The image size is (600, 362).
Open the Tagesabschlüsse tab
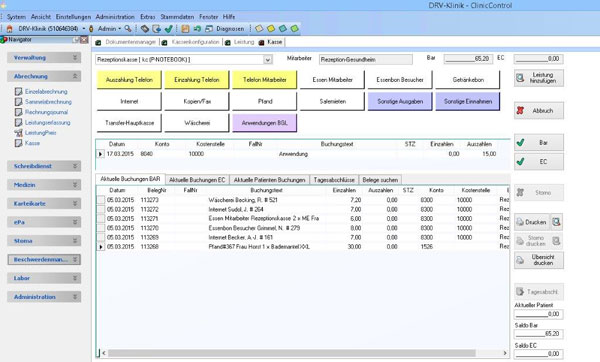tap(334, 179)
